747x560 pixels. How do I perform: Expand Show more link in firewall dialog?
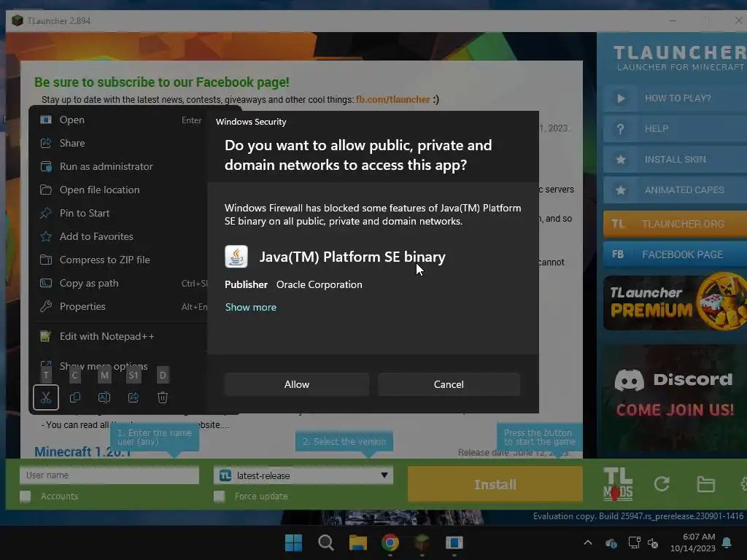[251, 307]
